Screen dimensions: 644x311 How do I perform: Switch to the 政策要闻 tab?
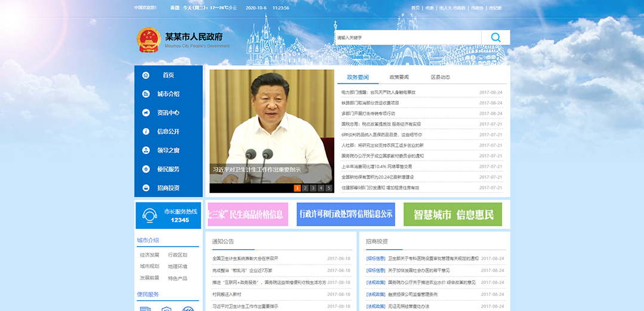coord(399,77)
